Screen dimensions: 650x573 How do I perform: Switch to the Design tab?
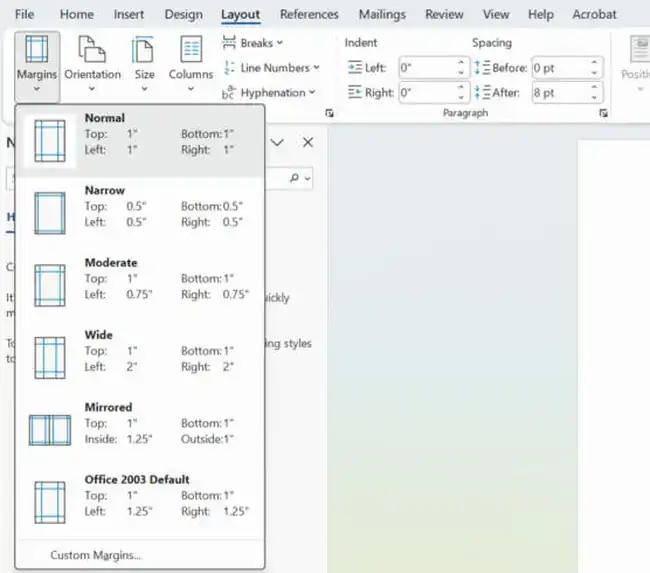pyautogui.click(x=184, y=15)
